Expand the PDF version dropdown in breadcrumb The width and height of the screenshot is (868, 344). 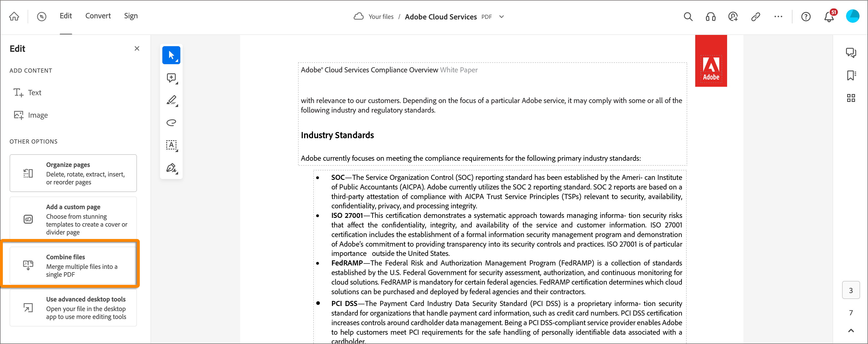(501, 17)
